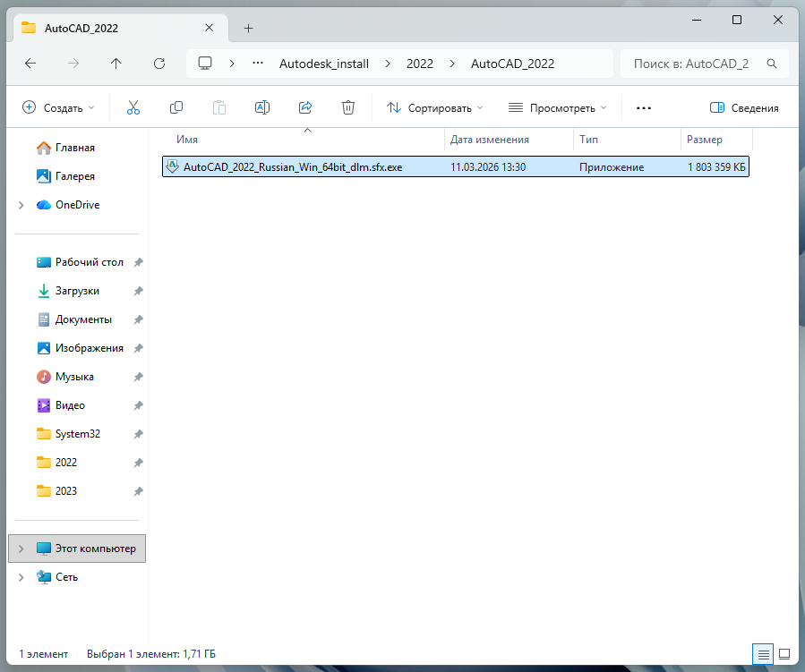
Task: Toggle the Сведения details pane
Action: pyautogui.click(x=744, y=107)
